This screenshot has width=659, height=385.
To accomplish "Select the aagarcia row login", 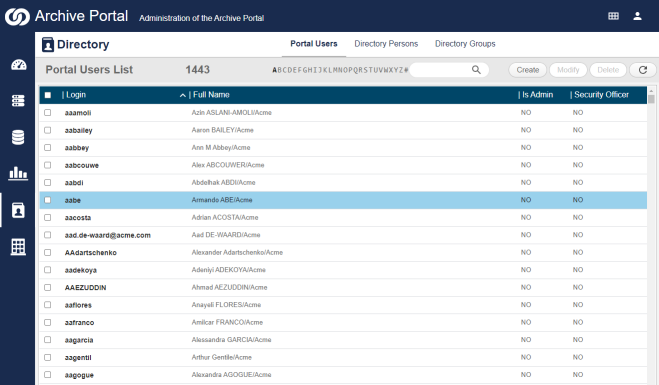I will (79, 340).
